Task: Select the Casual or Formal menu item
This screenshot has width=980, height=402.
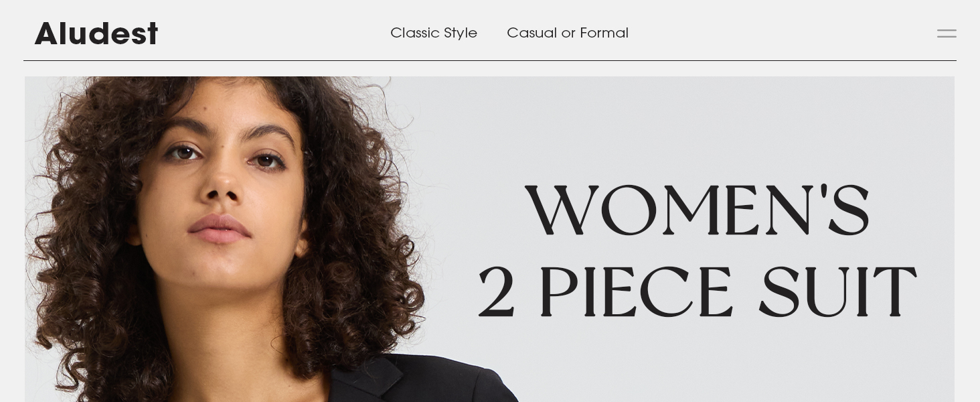Action: coord(568,33)
